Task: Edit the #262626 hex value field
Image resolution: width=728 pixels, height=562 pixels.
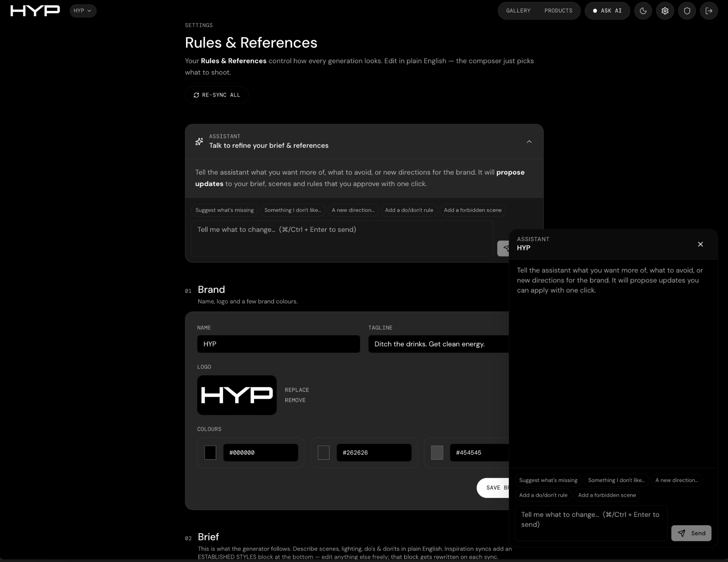Action: [x=374, y=452]
